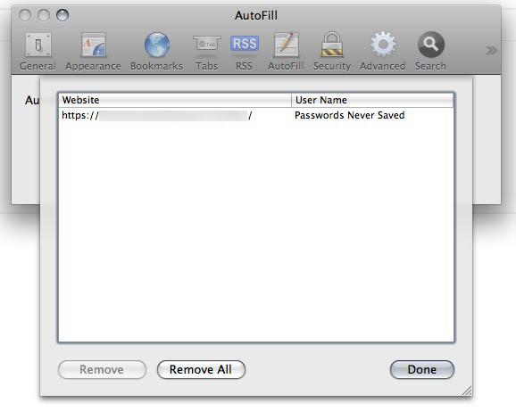516x420 pixels.
Task: Select the AutoFill toolbar icon
Action: tap(286, 51)
